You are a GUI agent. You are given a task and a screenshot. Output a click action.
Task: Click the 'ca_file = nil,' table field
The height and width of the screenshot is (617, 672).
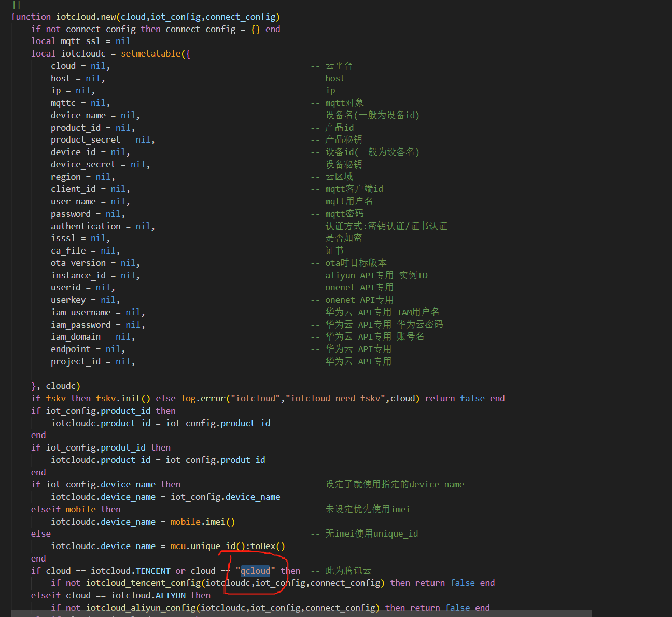point(85,250)
